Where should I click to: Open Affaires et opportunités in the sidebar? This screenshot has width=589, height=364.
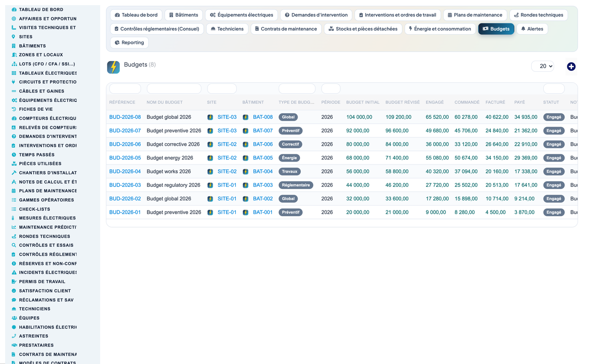click(x=48, y=19)
